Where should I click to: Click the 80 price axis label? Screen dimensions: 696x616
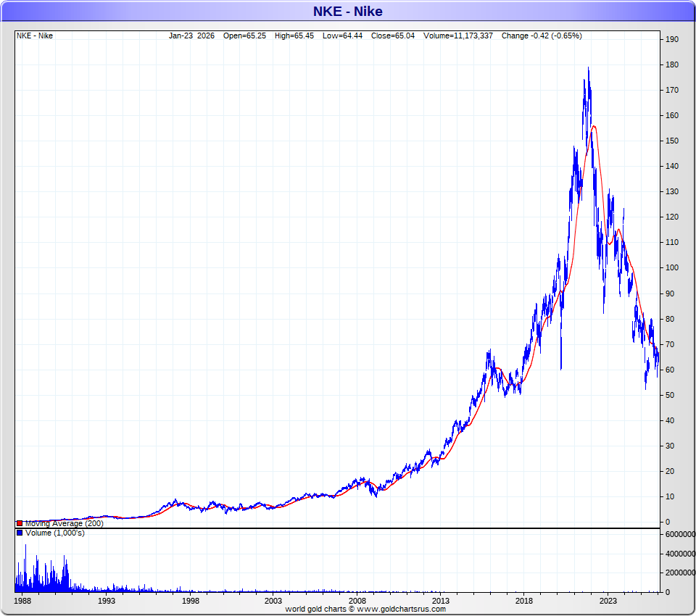670,319
